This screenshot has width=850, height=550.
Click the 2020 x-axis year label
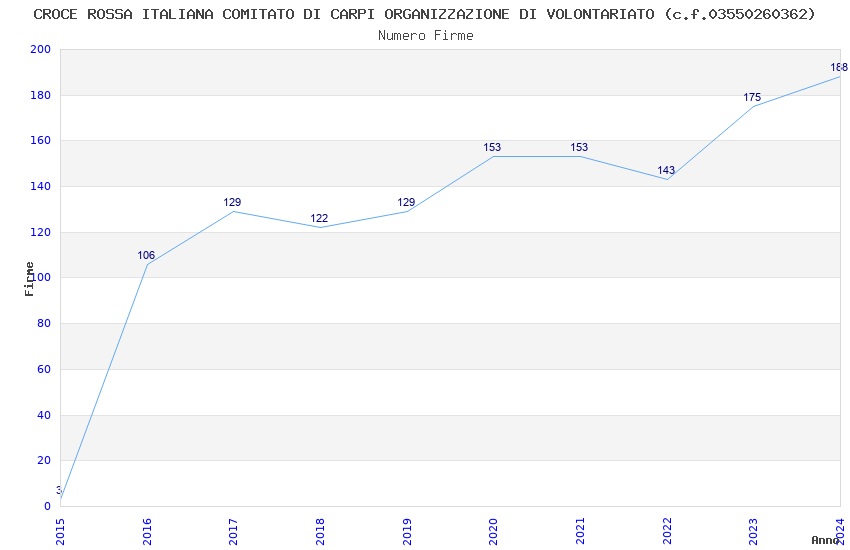pyautogui.click(x=493, y=532)
